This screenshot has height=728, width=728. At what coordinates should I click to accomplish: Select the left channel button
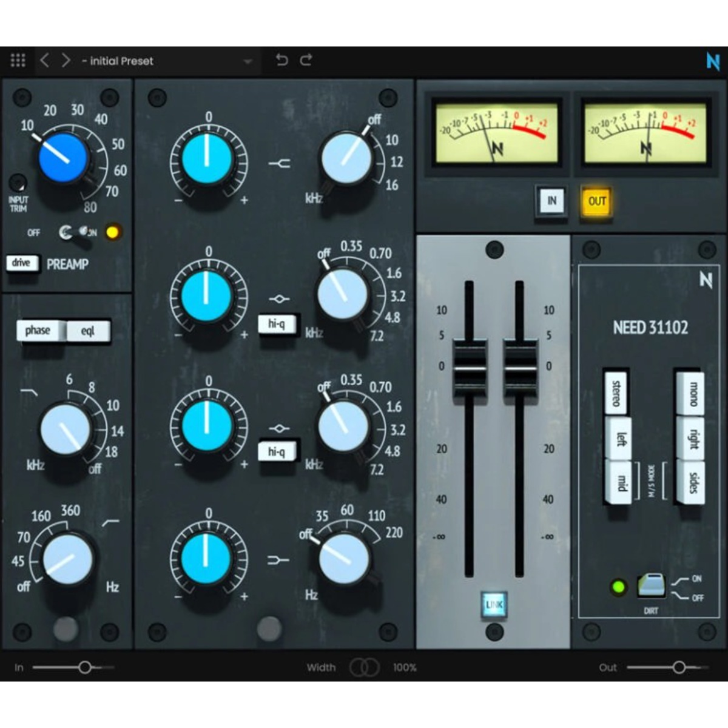click(x=619, y=438)
